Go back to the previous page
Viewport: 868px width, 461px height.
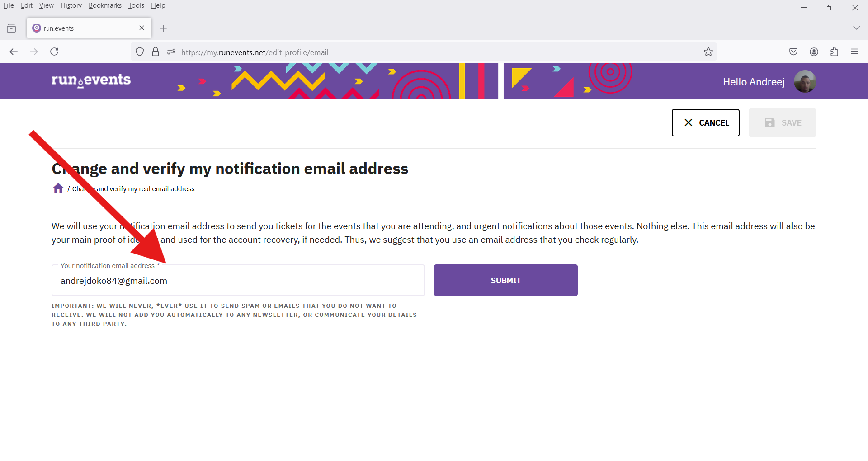tap(14, 52)
